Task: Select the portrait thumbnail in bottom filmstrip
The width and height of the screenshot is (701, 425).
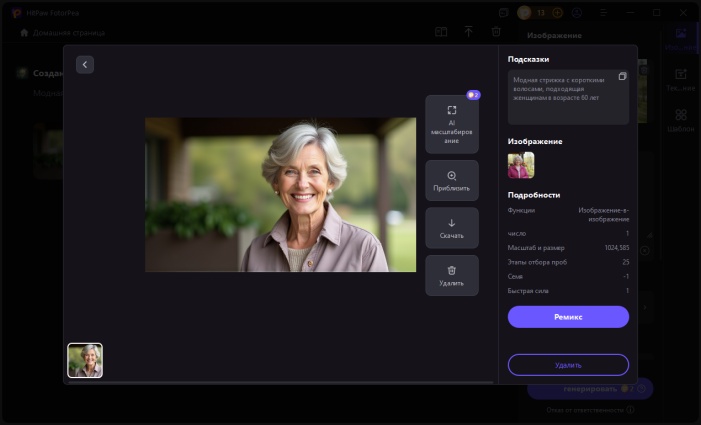Action: click(x=85, y=360)
